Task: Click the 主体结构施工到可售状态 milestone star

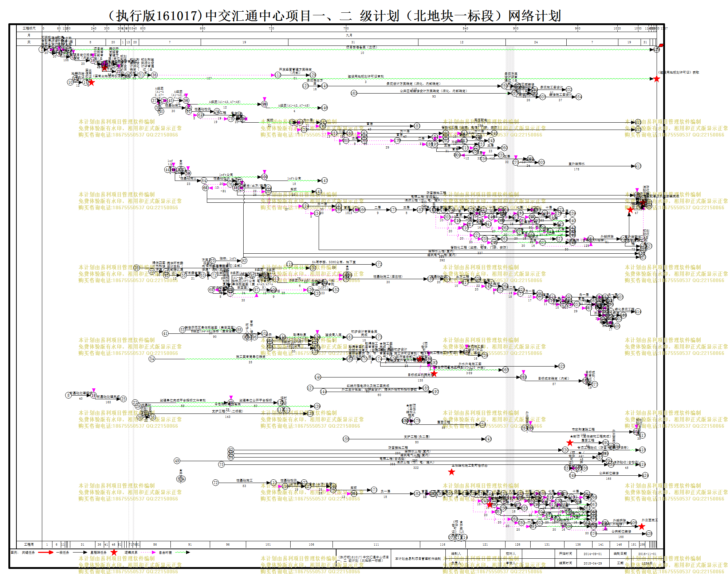Action: click(452, 472)
